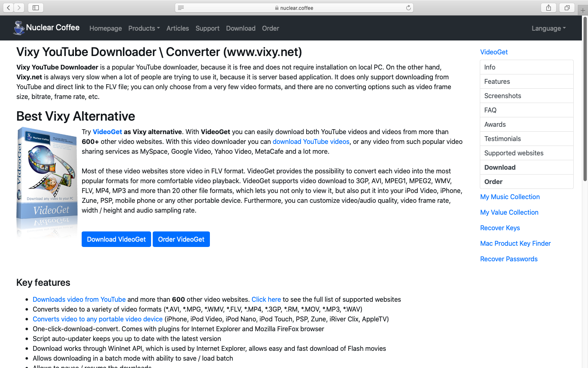Click the Nuclear Coffee cup logo
Image resolution: width=588 pixels, height=368 pixels.
[x=19, y=28]
